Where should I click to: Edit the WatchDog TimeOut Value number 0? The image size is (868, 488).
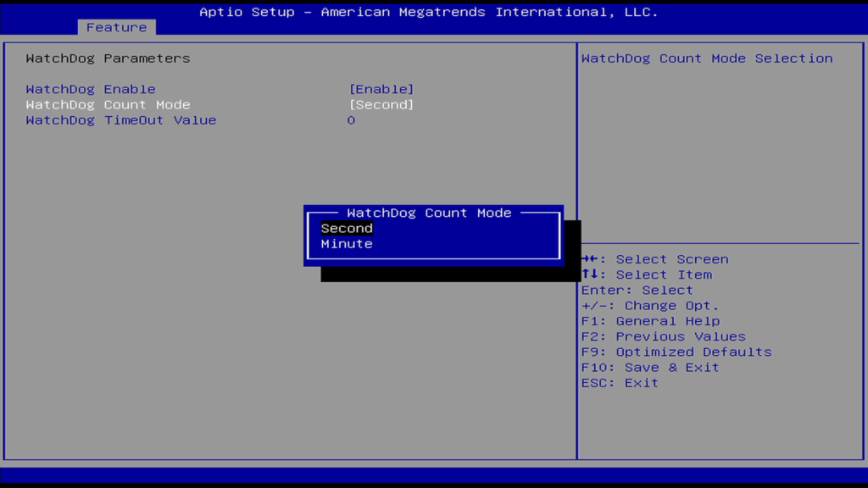[x=351, y=120]
